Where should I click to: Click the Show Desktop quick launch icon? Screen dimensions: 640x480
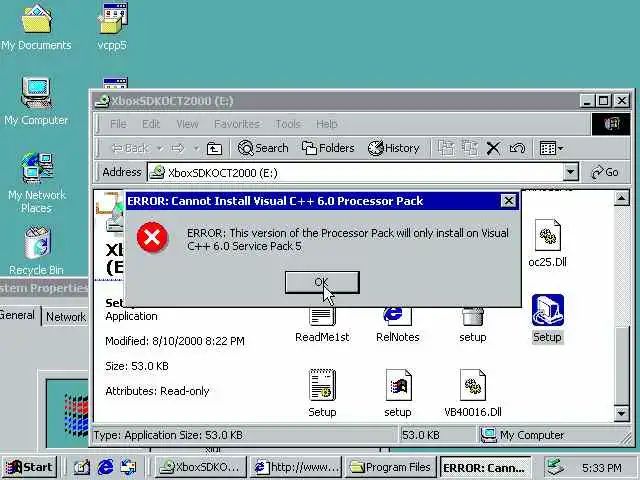81,467
